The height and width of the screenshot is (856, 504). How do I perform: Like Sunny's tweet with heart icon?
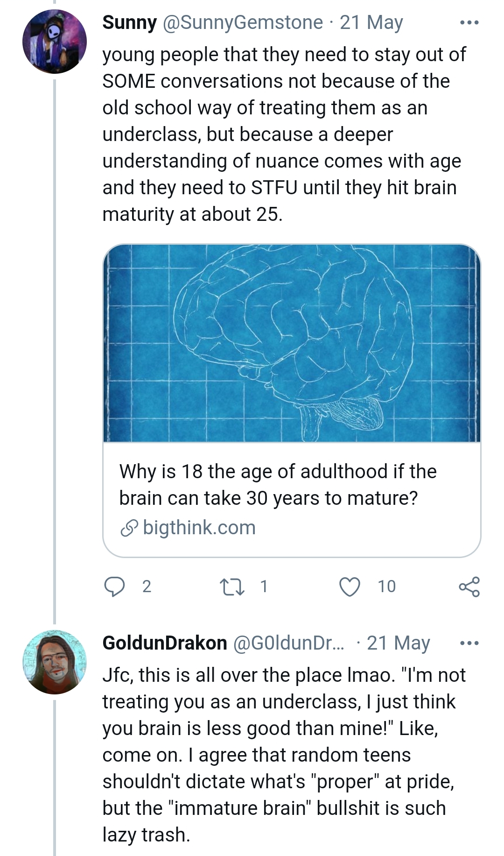point(350,587)
